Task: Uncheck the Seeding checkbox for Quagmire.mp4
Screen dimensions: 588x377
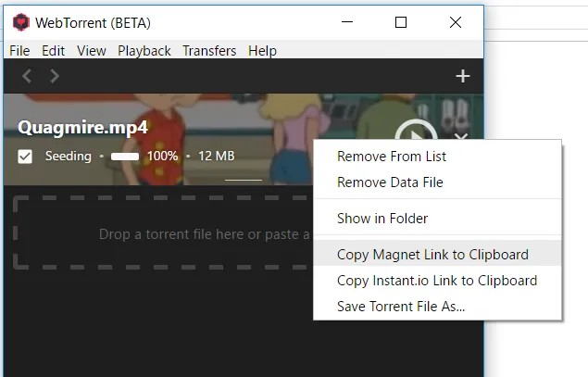Action: pos(25,157)
